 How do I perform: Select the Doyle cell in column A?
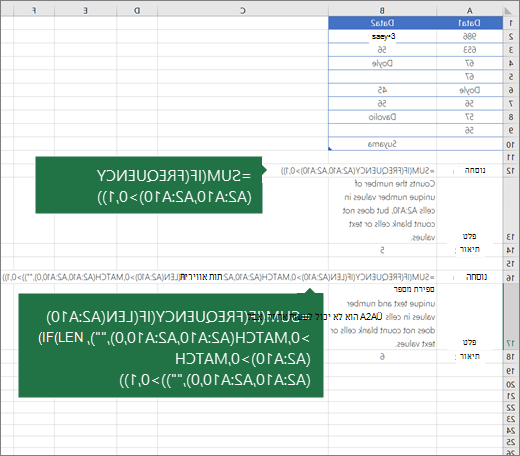[469, 90]
